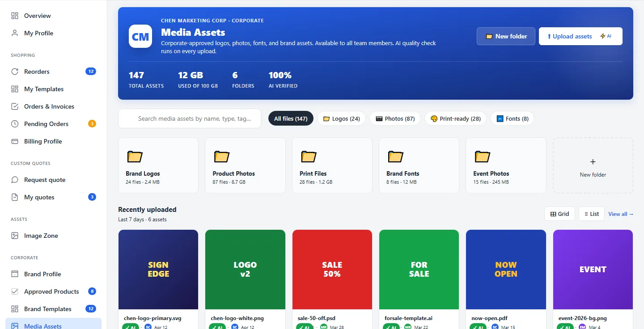Click the New folder button in header
The image size is (644, 329).
506,36
